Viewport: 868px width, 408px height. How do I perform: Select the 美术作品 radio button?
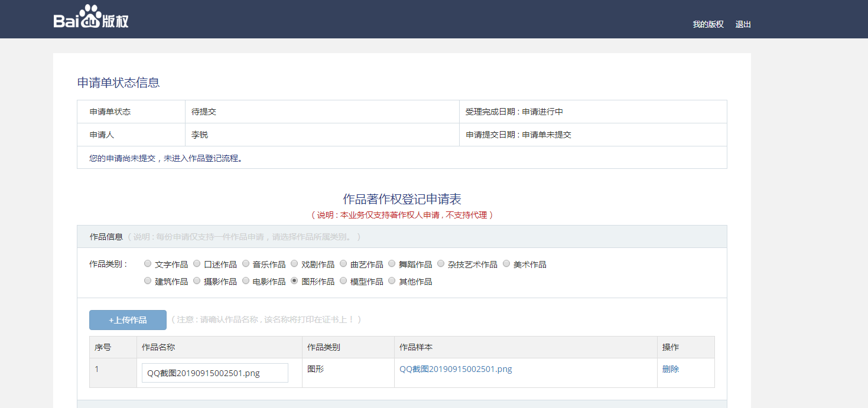[x=506, y=263]
